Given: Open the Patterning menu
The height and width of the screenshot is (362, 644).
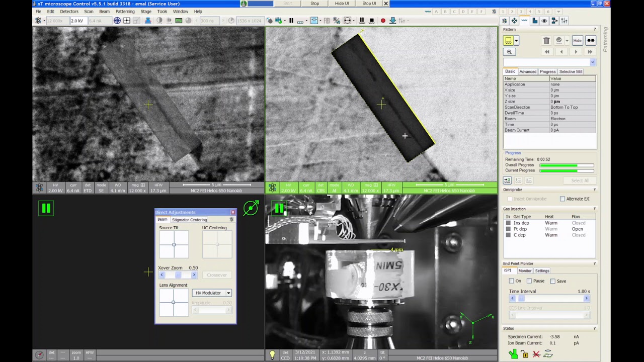Looking at the screenshot, I should (125, 12).
